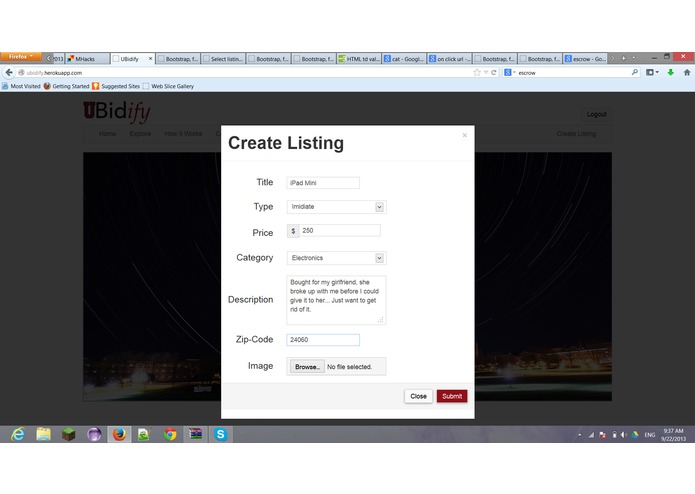This screenshot has height=494, width=695.
Task: Open the Firefox downloads green arrow
Action: click(671, 72)
